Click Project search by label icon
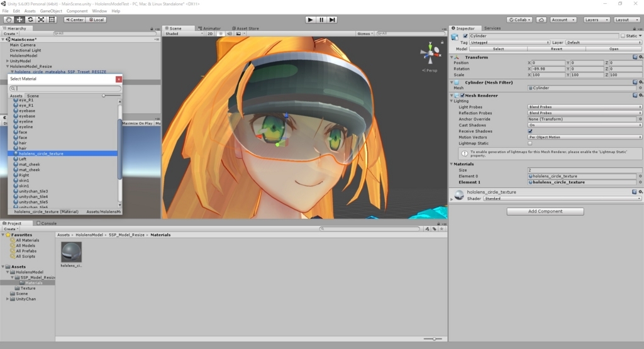Viewport: 644px width, 349px height. tap(435, 229)
